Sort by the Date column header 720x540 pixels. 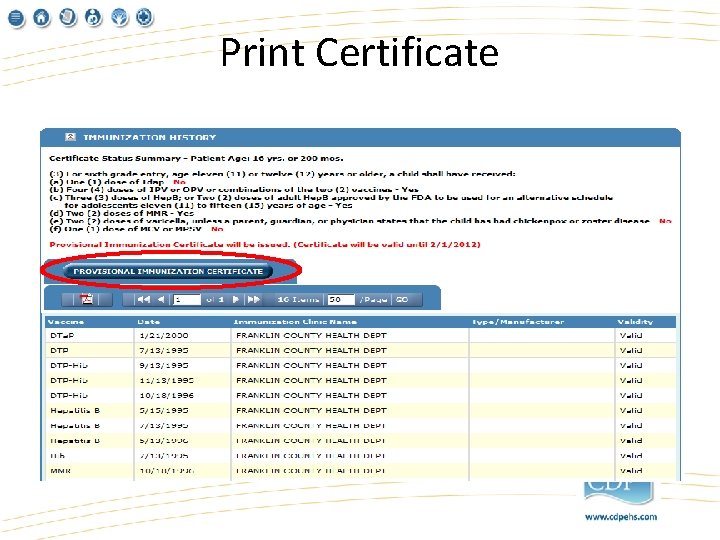coord(148,322)
